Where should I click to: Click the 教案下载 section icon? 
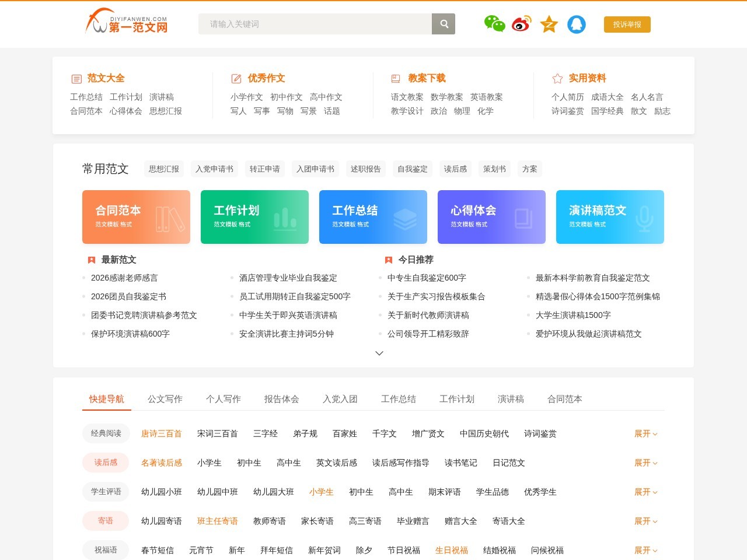pyautogui.click(x=396, y=79)
